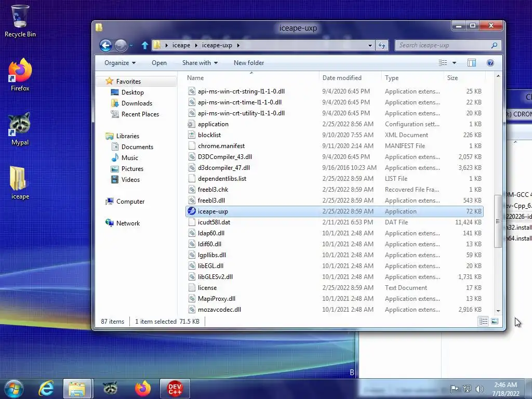Select d3dcompiler_47.dll file
Viewport: 532px width, 399px height.
coord(223,168)
